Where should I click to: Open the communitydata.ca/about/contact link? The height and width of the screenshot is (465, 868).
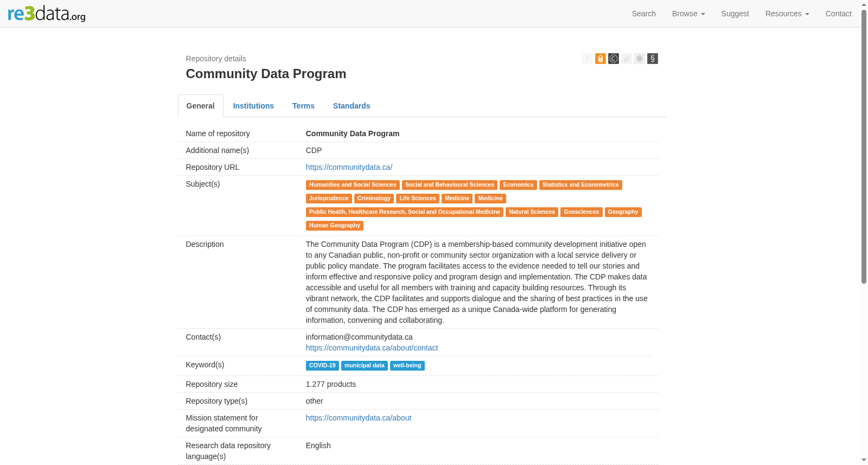coord(372,348)
